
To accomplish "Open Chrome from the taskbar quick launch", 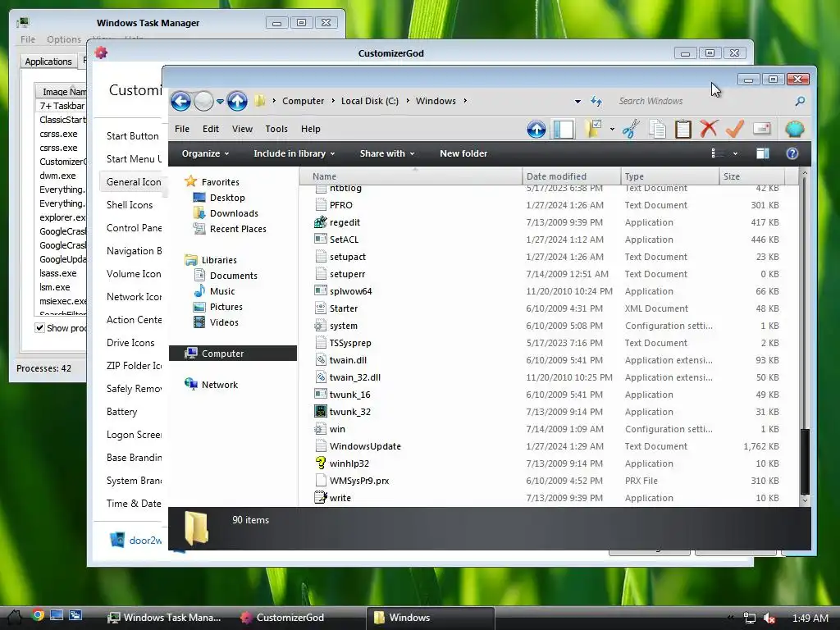I will tap(38, 615).
